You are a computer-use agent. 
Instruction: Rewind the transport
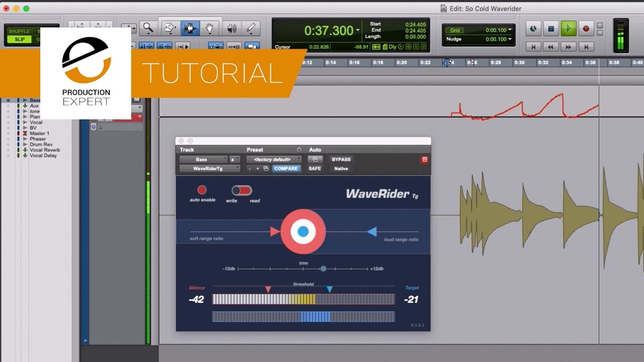pyautogui.click(x=551, y=46)
